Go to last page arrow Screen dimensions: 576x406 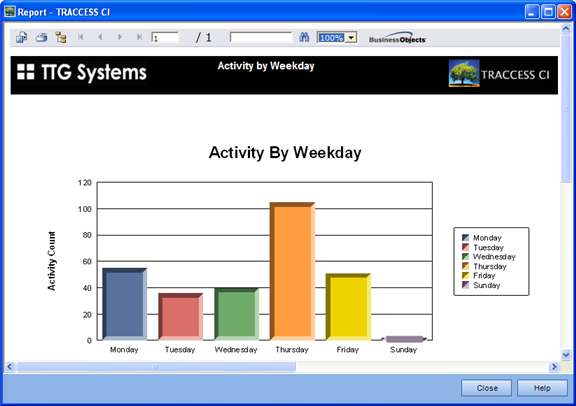(139, 37)
